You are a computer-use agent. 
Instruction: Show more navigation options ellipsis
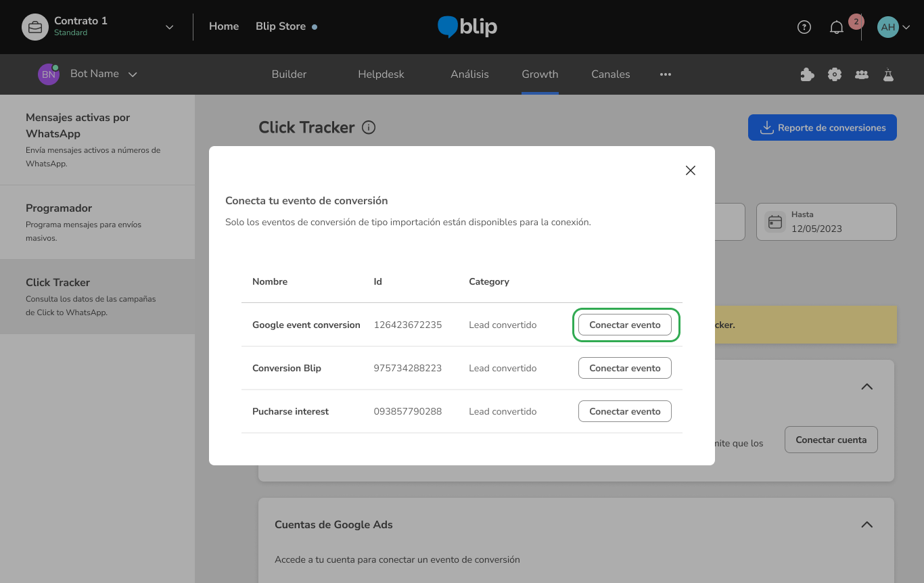[x=666, y=74]
